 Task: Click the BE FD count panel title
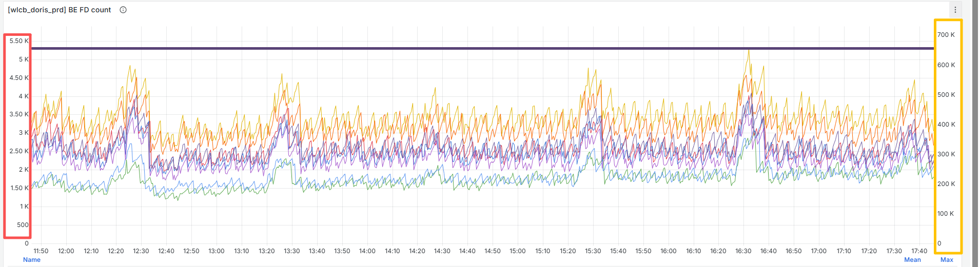[x=60, y=10]
